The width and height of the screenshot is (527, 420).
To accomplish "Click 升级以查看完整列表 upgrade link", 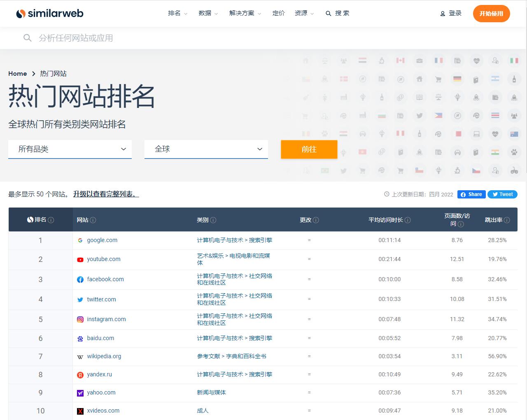I will 106,194.
